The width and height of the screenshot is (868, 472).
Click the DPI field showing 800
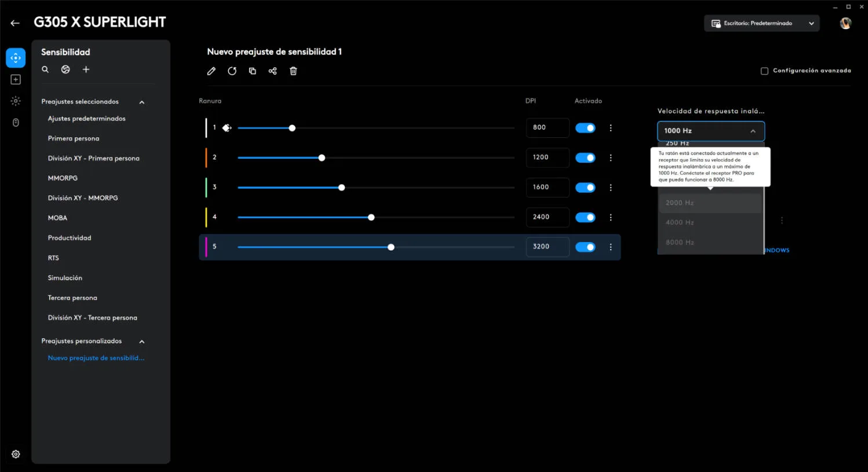[548, 127]
